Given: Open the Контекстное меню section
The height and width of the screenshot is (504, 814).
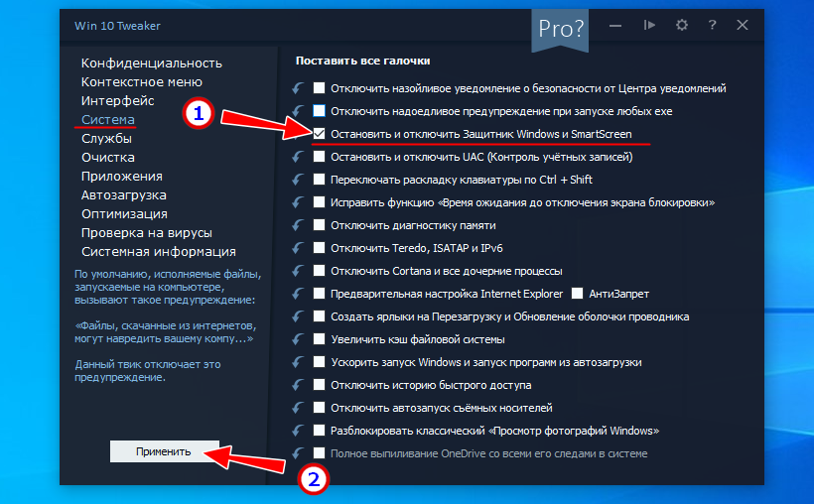Looking at the screenshot, I should (x=142, y=82).
